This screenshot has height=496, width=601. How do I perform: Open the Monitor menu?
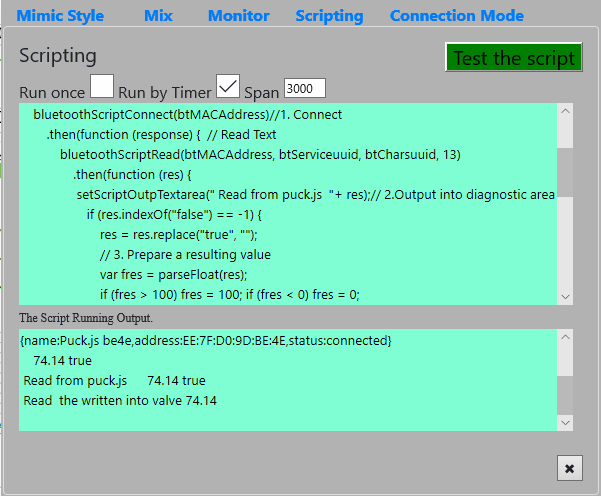[x=239, y=16]
